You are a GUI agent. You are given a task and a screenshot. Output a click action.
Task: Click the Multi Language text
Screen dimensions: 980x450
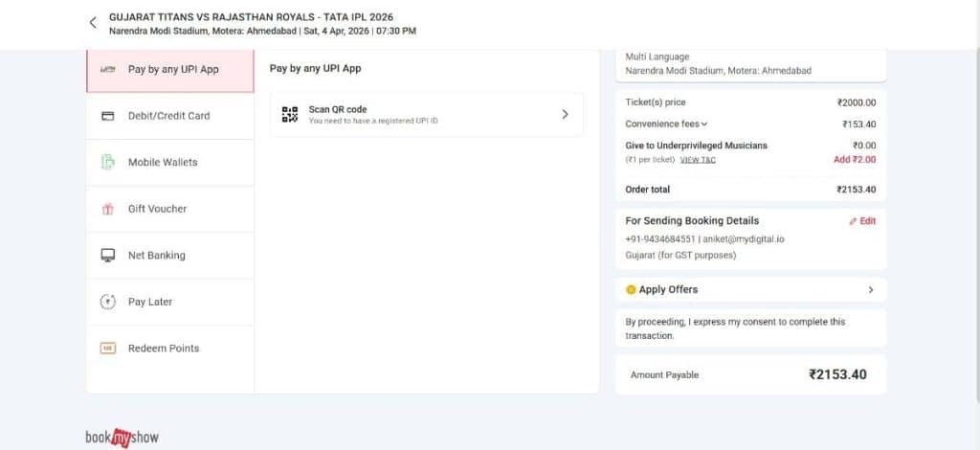pyautogui.click(x=657, y=56)
